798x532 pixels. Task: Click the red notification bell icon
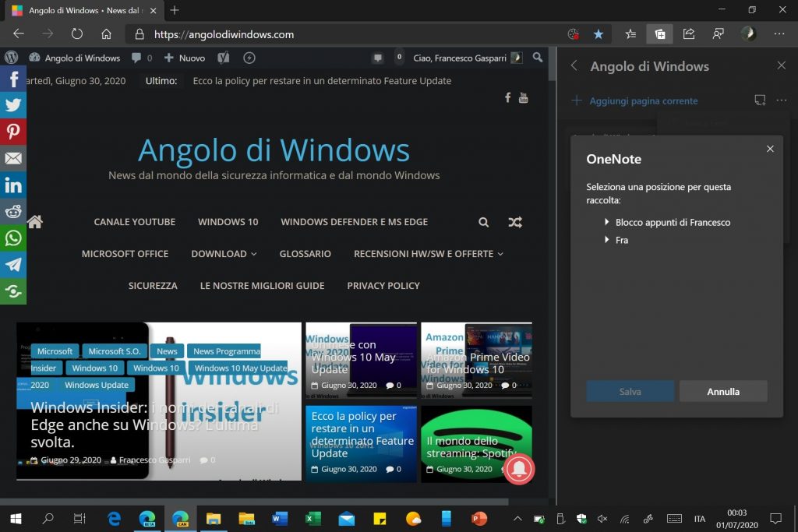click(520, 467)
